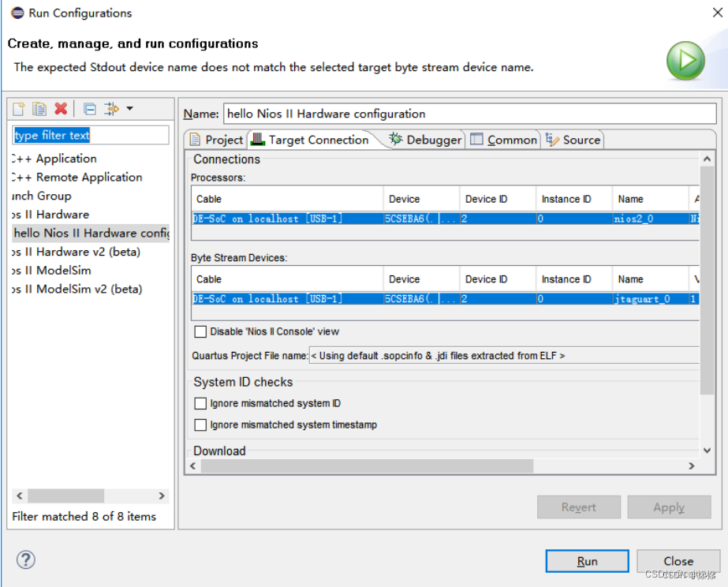Switch to the Project tab
Screen dimensions: 728x587
coord(216,140)
